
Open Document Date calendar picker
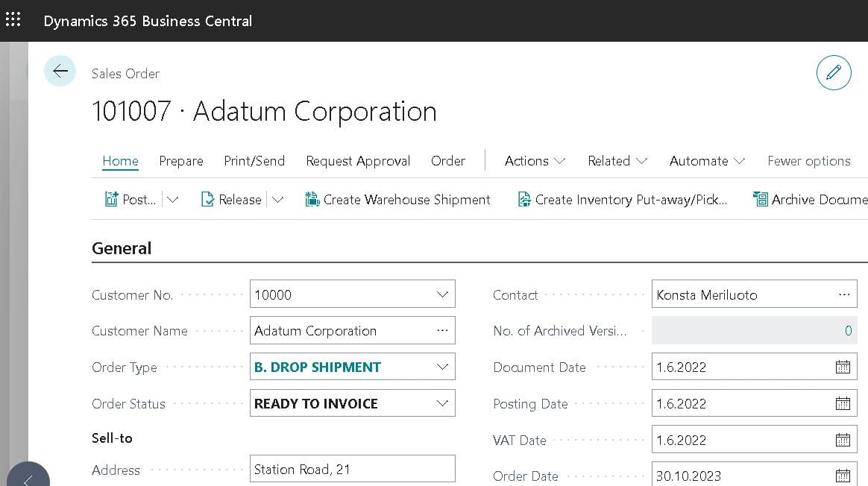(843, 367)
